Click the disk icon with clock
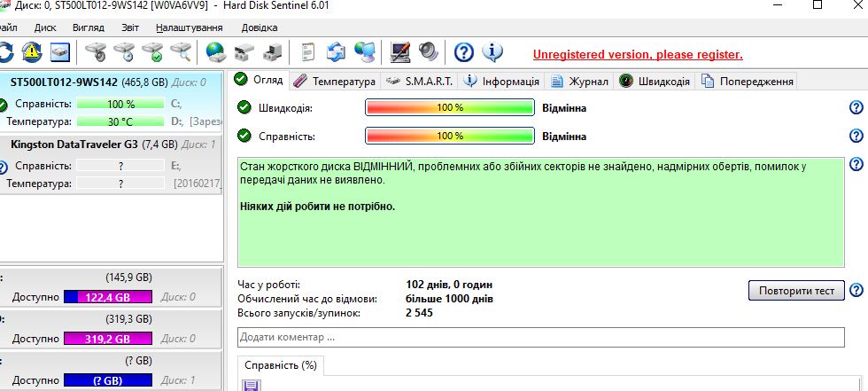 [123, 52]
